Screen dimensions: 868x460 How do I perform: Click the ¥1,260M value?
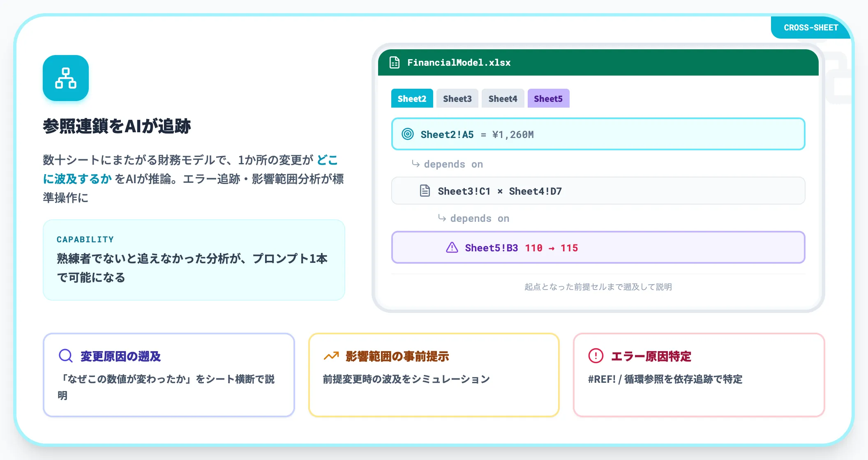pyautogui.click(x=512, y=134)
